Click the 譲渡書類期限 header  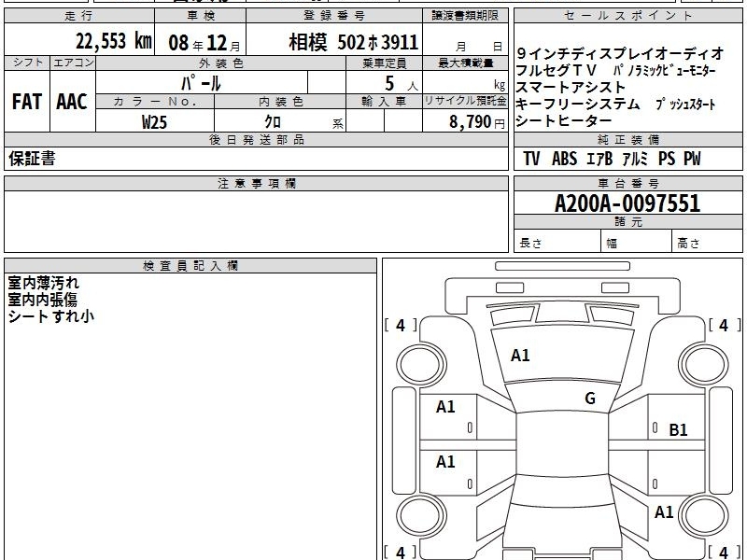coord(465,16)
